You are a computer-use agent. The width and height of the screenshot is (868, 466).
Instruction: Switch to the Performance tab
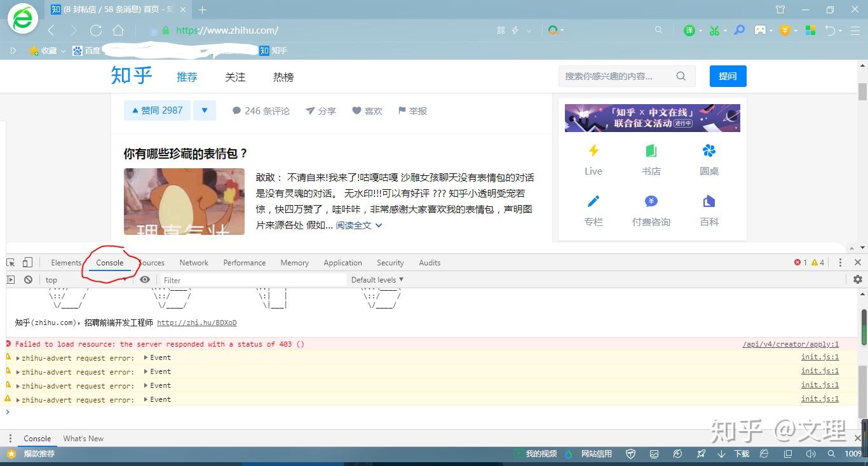pyautogui.click(x=245, y=262)
